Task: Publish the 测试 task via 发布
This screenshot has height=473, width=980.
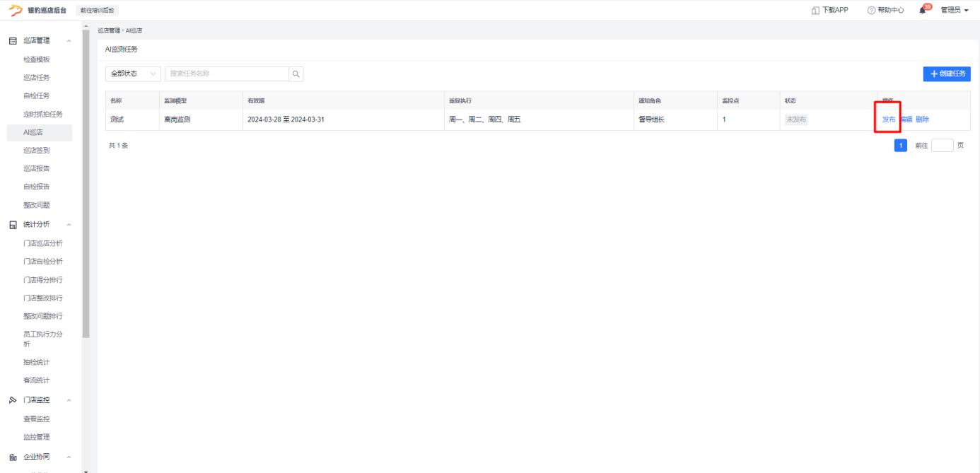Action: (889, 119)
